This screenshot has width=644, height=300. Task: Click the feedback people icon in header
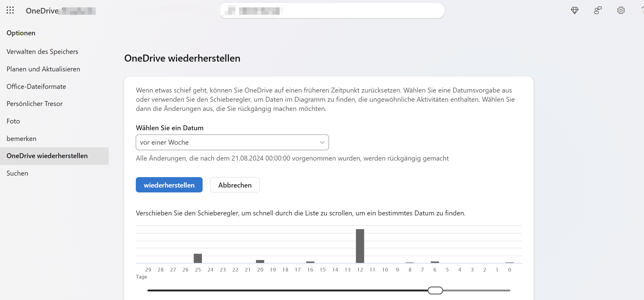click(598, 10)
